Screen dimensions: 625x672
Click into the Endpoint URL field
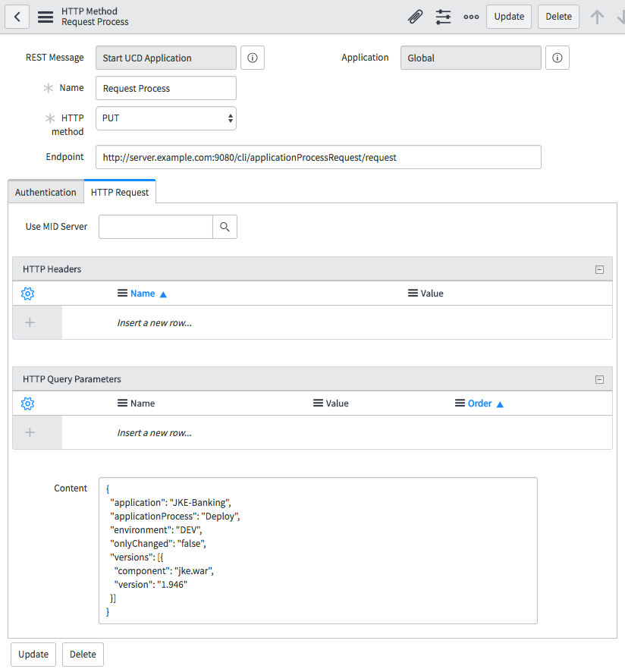(319, 157)
